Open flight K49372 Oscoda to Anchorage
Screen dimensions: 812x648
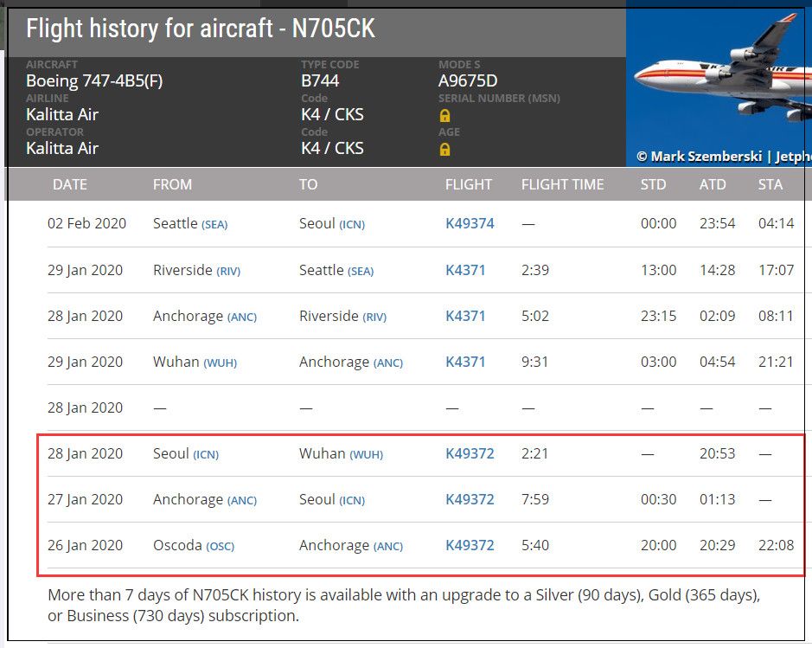[470, 545]
